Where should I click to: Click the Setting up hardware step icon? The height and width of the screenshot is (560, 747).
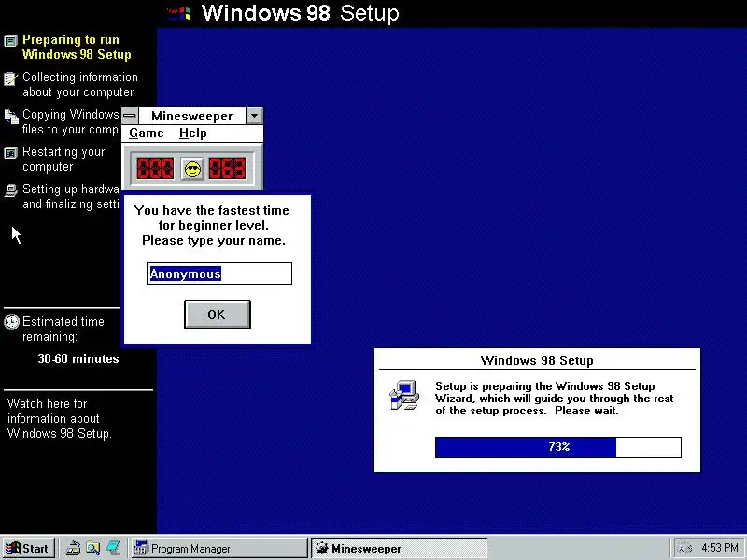point(10,190)
